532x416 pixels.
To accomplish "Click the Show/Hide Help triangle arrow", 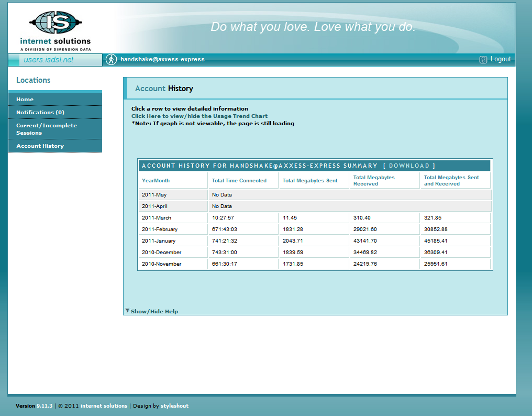I will 127,311.
